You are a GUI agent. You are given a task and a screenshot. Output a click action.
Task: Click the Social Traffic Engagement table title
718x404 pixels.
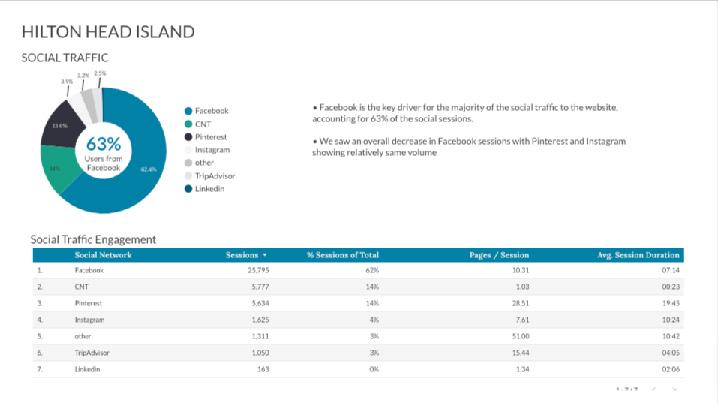[93, 240]
